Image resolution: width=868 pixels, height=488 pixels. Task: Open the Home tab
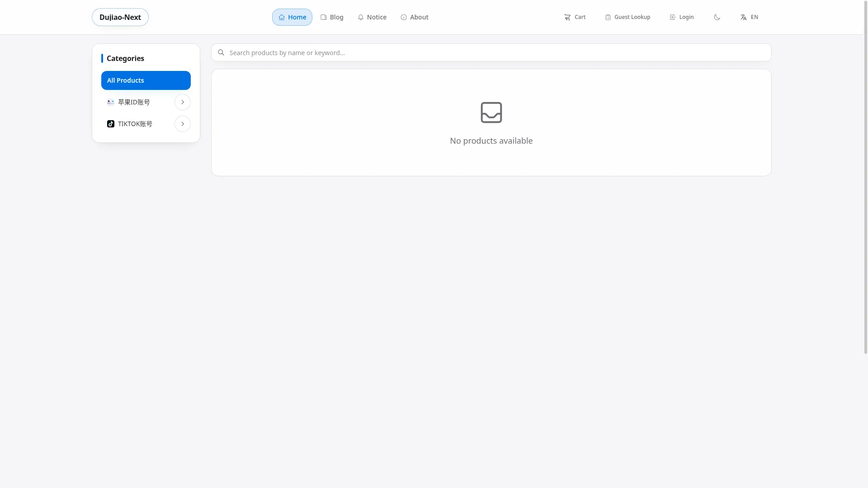pos(292,17)
